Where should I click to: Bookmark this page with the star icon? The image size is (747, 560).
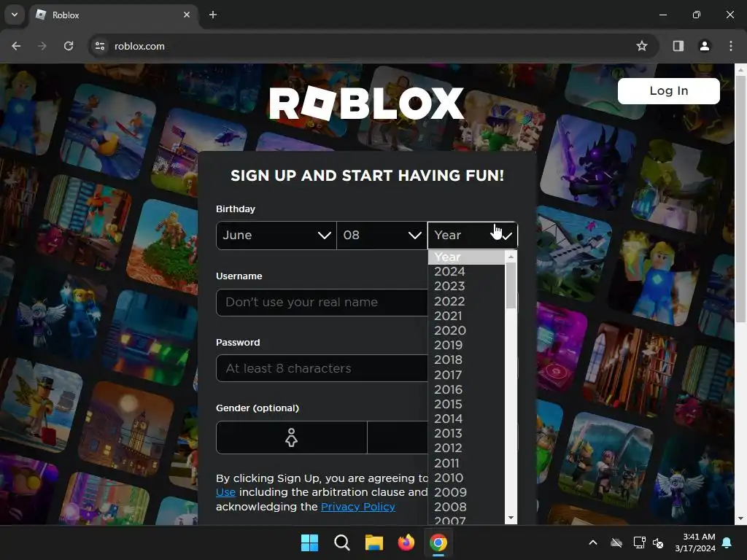coord(642,46)
